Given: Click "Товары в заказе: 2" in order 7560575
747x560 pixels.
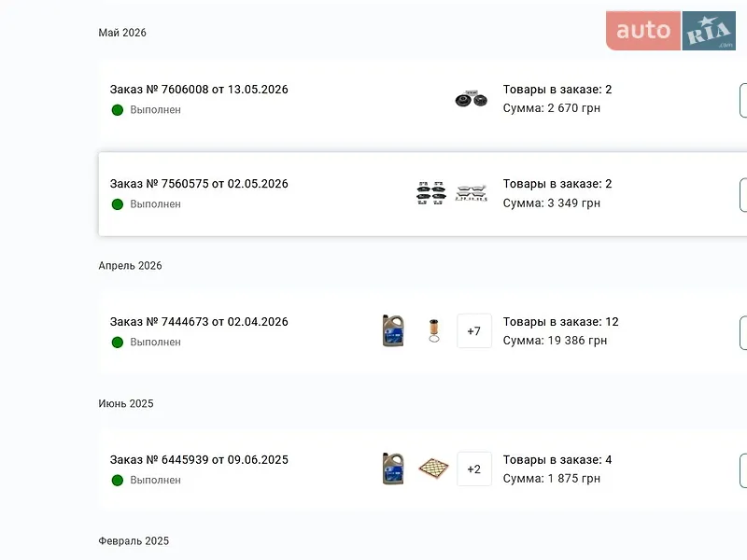Looking at the screenshot, I should point(557,184).
